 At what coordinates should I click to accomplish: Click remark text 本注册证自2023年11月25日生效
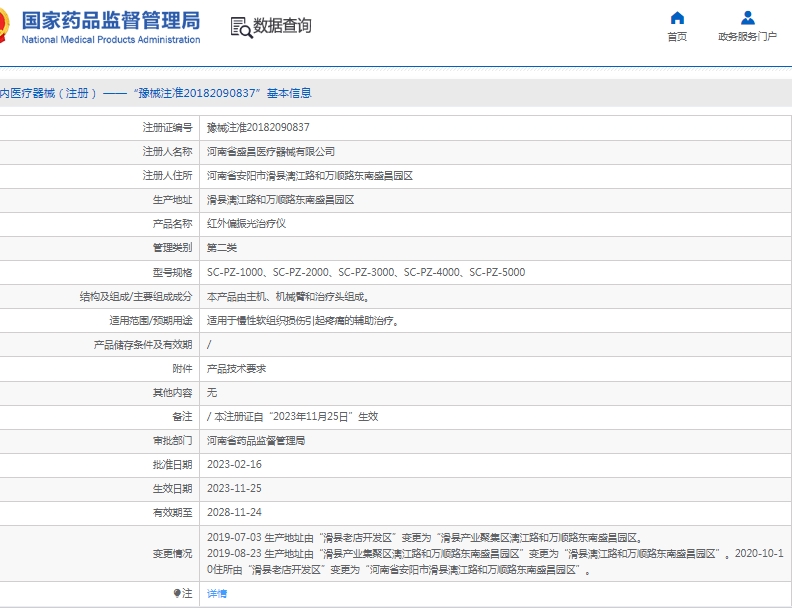click(296, 417)
